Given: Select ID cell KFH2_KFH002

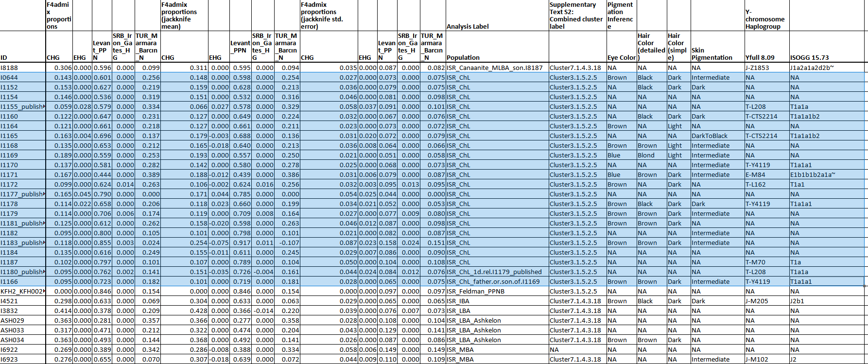Looking at the screenshot, I should 23,291.
